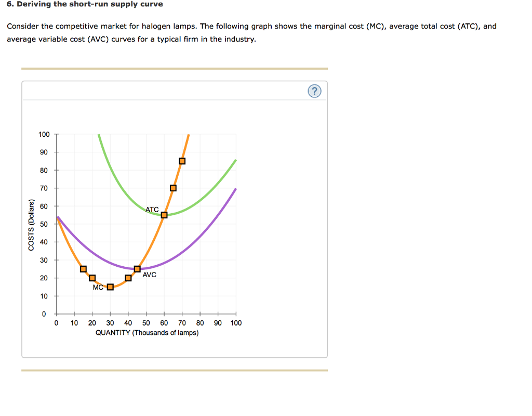Select the MC point at quantity 40
The width and height of the screenshot is (532, 416).
(127, 278)
